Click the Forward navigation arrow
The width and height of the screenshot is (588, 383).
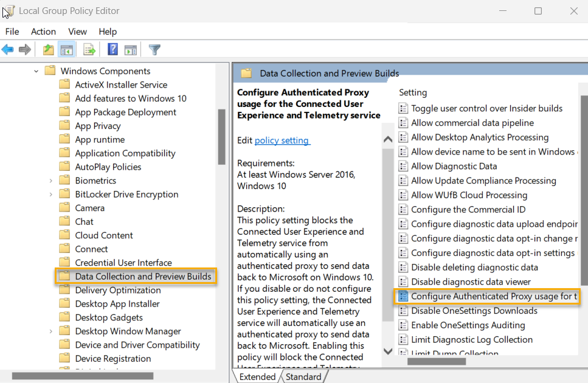coord(23,49)
